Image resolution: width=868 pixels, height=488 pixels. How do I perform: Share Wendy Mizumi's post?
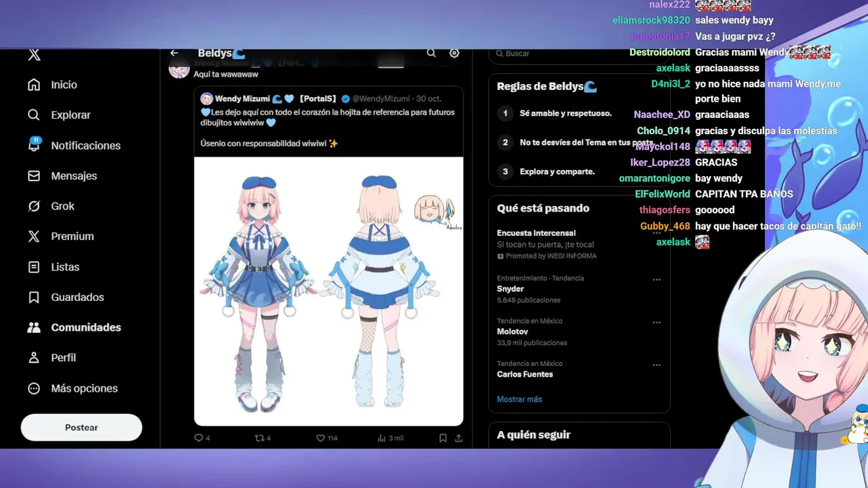pyautogui.click(x=458, y=438)
